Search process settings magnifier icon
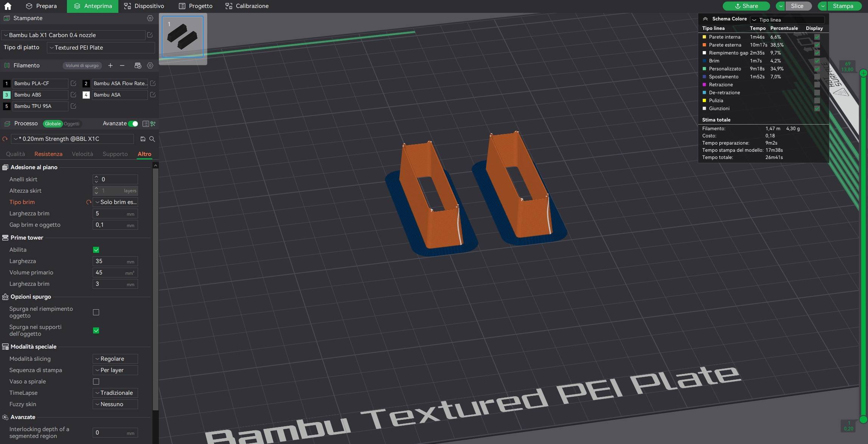Viewport: 868px width, 444px height. 152,139
